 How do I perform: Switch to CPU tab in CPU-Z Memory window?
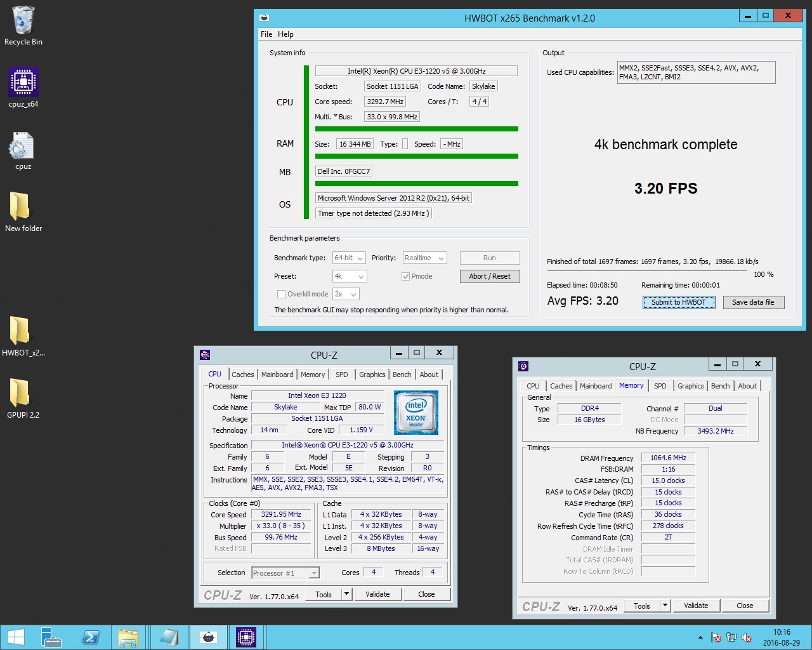pos(533,386)
